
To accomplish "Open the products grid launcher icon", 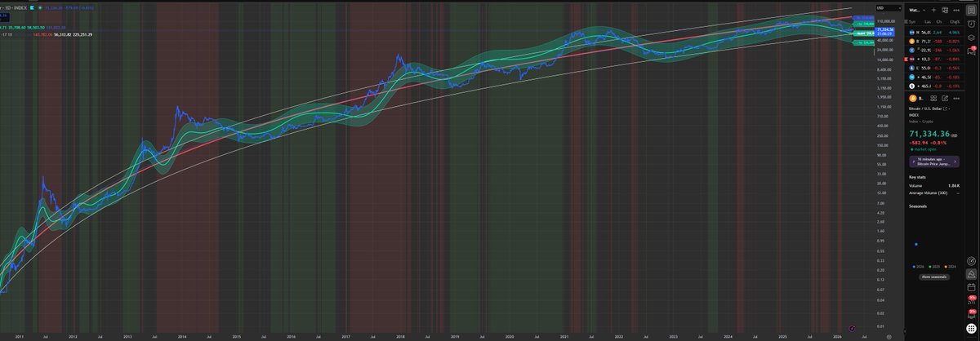I will point(971,328).
